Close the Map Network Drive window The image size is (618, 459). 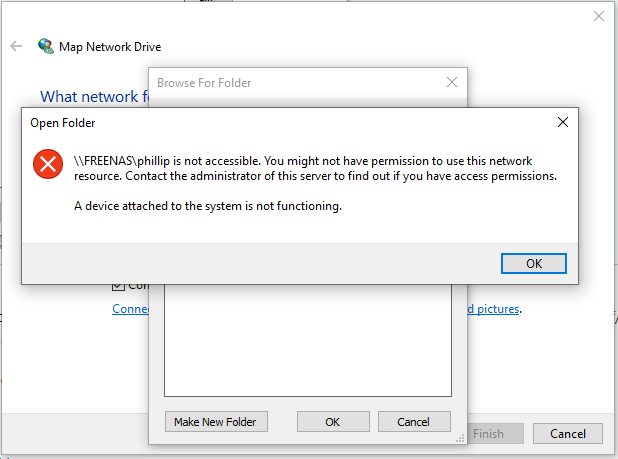point(599,16)
